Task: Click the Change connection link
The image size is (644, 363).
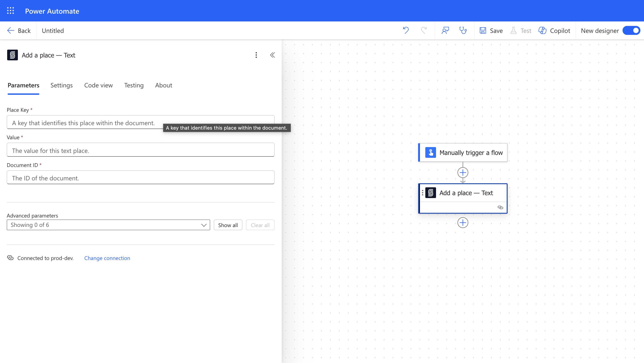Action: (x=107, y=258)
